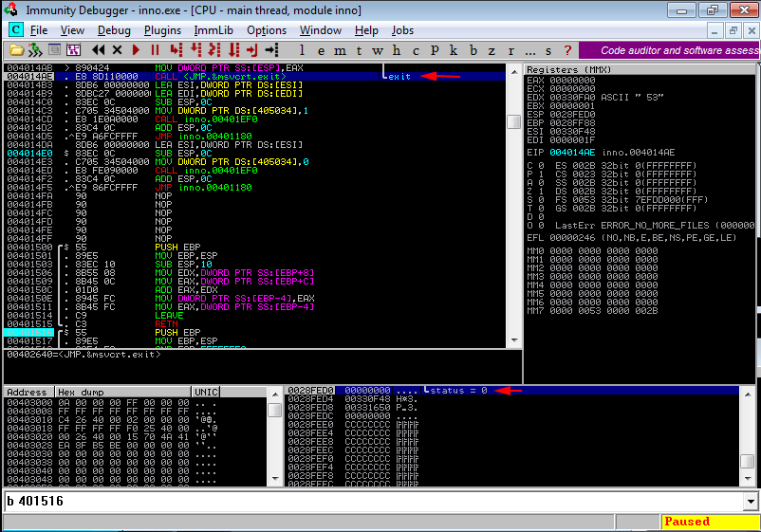The width and height of the screenshot is (761, 532).
Task: Expand the command bar dropdown arrow
Action: (x=751, y=502)
